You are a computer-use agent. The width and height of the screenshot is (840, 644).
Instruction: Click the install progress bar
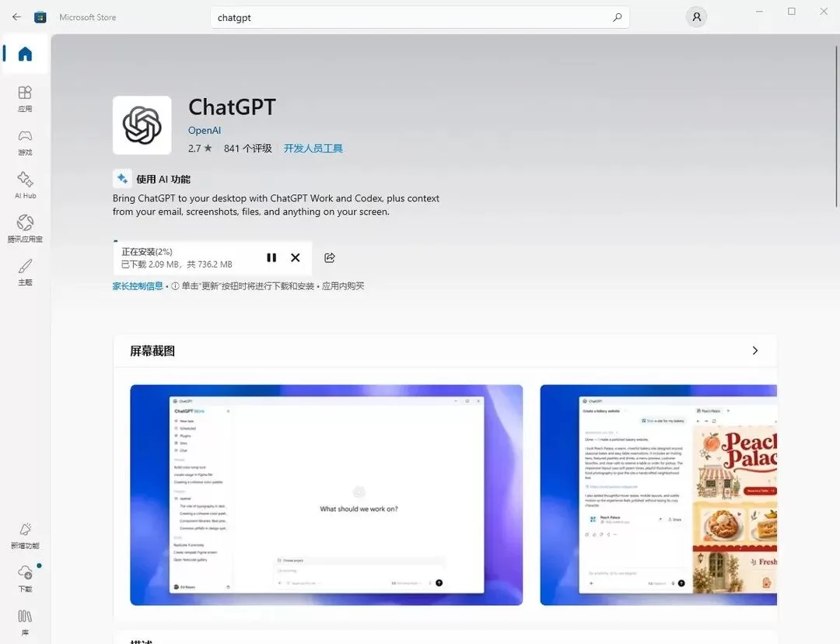click(212, 242)
